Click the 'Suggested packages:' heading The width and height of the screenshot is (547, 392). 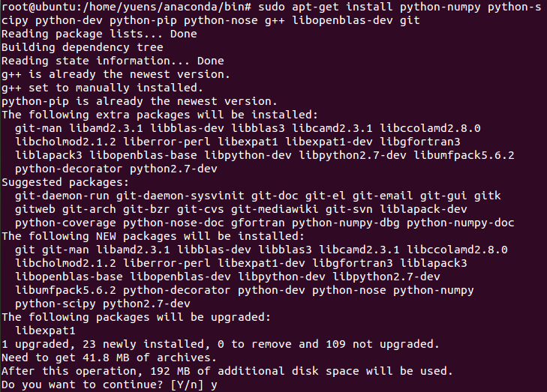[x=65, y=182]
